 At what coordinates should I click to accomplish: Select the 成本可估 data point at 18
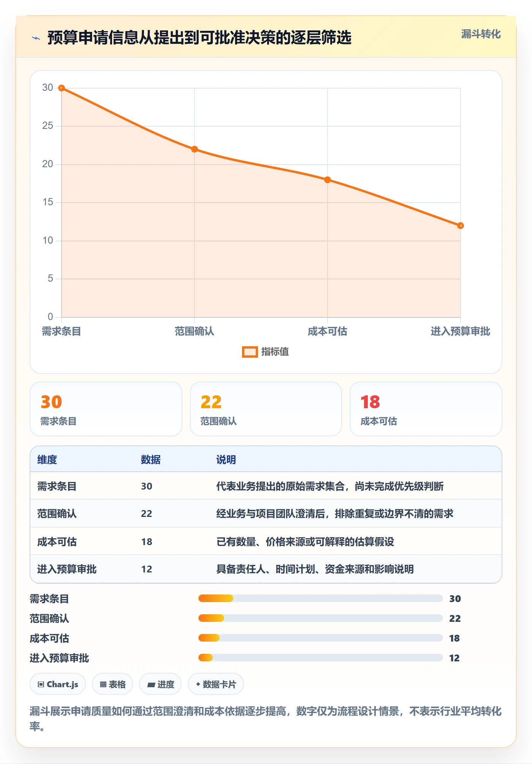[328, 180]
